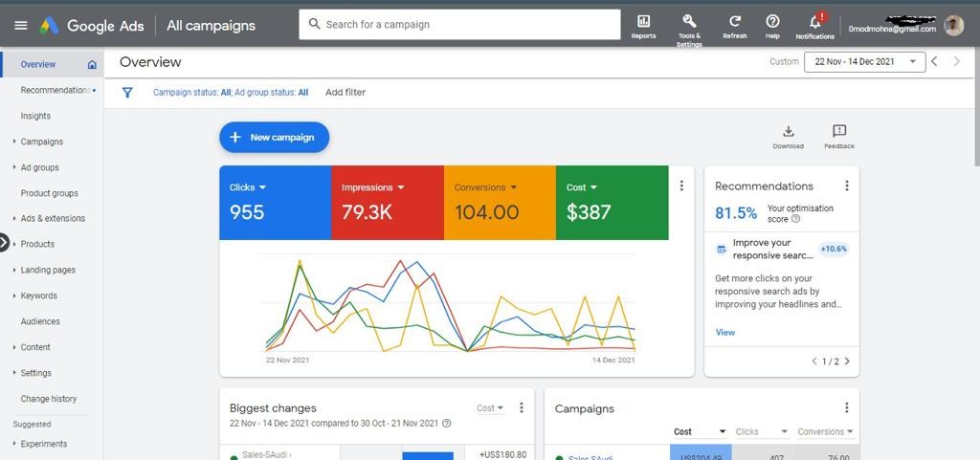Image resolution: width=980 pixels, height=460 pixels.
Task: Open the account profile avatar
Action: tap(954, 26)
